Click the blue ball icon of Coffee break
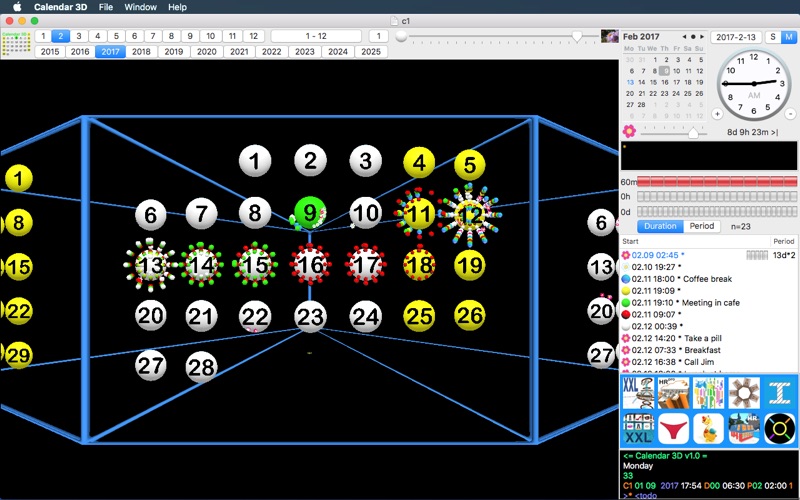The image size is (800, 500). click(x=626, y=279)
